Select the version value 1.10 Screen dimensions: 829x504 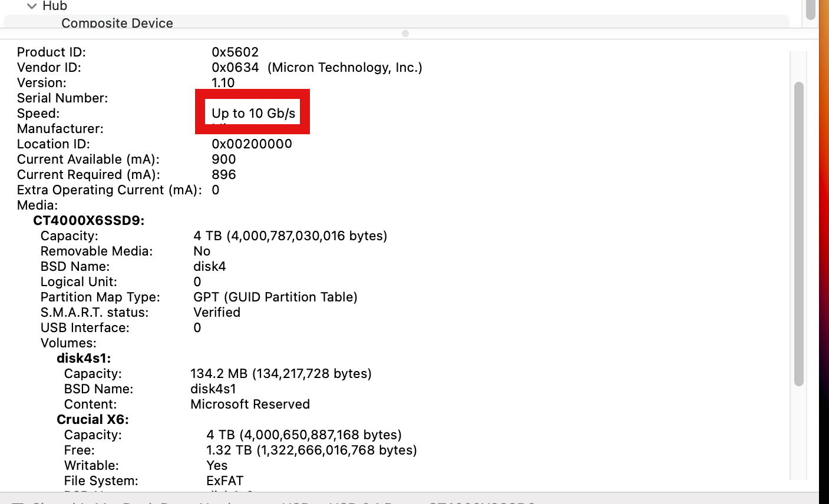[223, 83]
